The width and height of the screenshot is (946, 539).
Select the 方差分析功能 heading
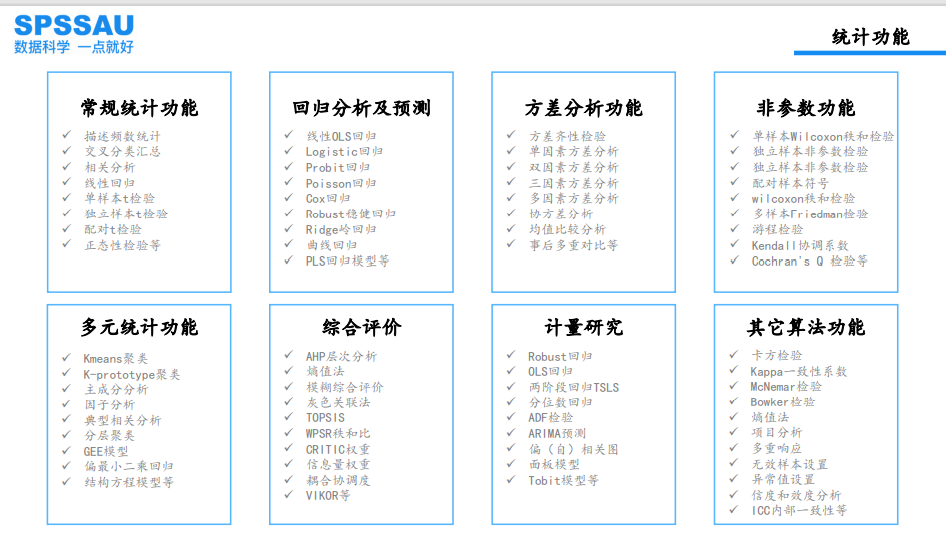[583, 108]
